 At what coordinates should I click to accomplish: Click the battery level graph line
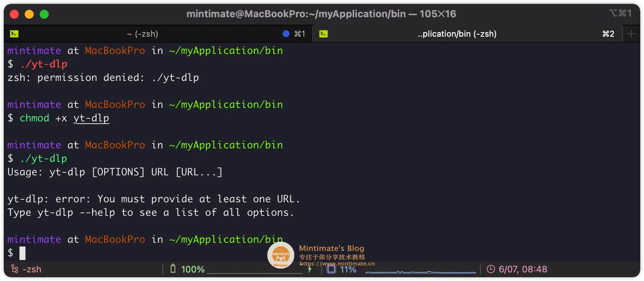[255, 273]
